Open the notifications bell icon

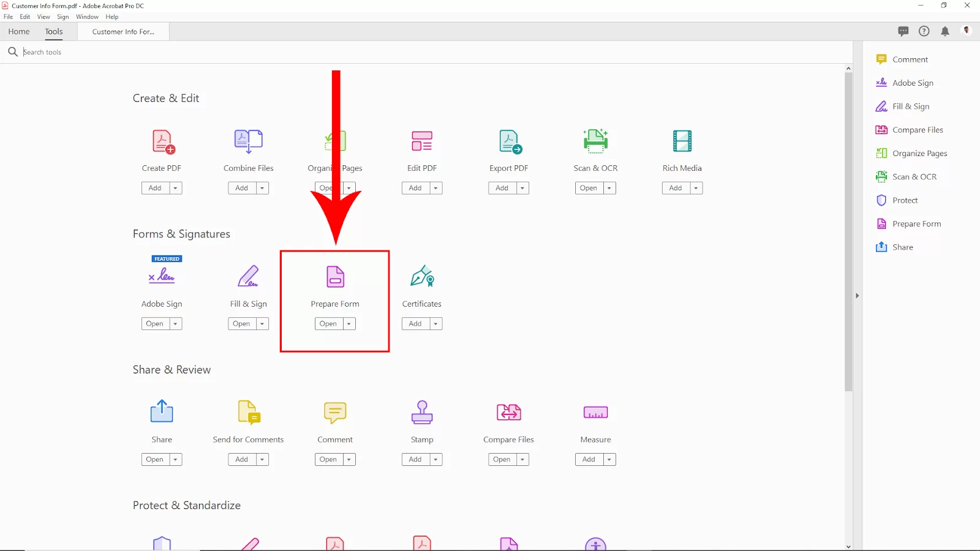[x=945, y=31]
